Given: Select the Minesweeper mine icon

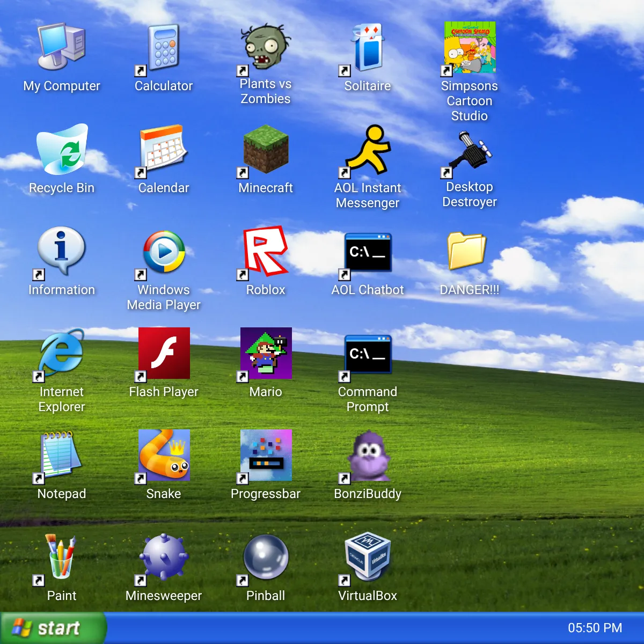Looking at the screenshot, I should pyautogui.click(x=164, y=558).
